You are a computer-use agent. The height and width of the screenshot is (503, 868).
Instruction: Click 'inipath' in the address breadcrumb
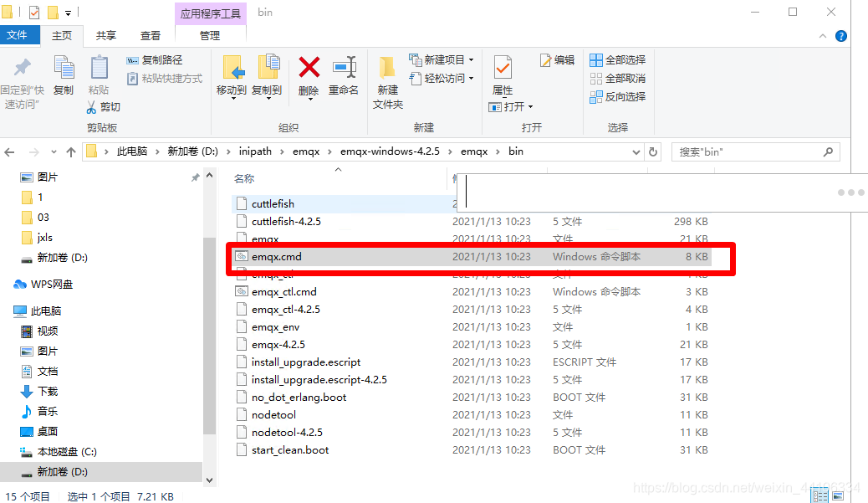tap(255, 151)
